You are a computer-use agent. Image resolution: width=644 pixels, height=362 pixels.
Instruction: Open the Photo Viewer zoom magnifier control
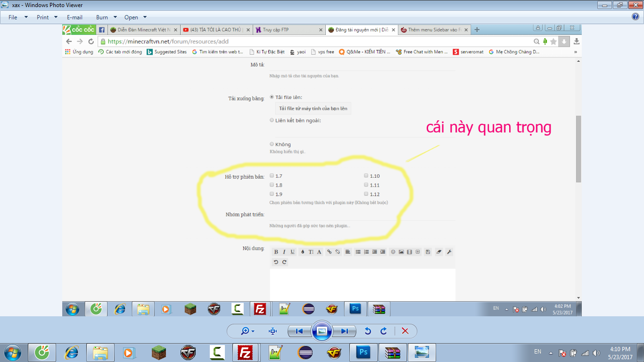point(247,331)
